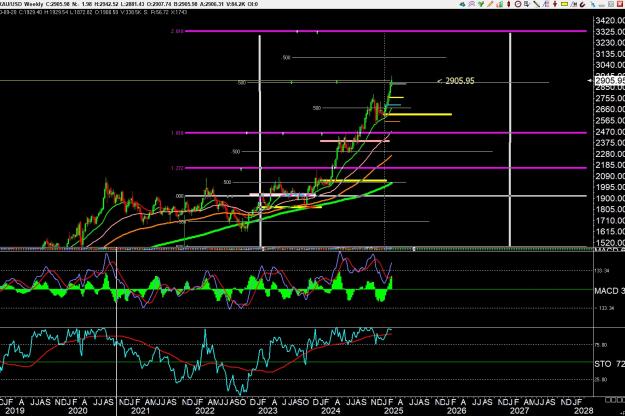Select the text annotation tool icon
Viewport: 625px width, 416px height.
[x=546, y=4]
